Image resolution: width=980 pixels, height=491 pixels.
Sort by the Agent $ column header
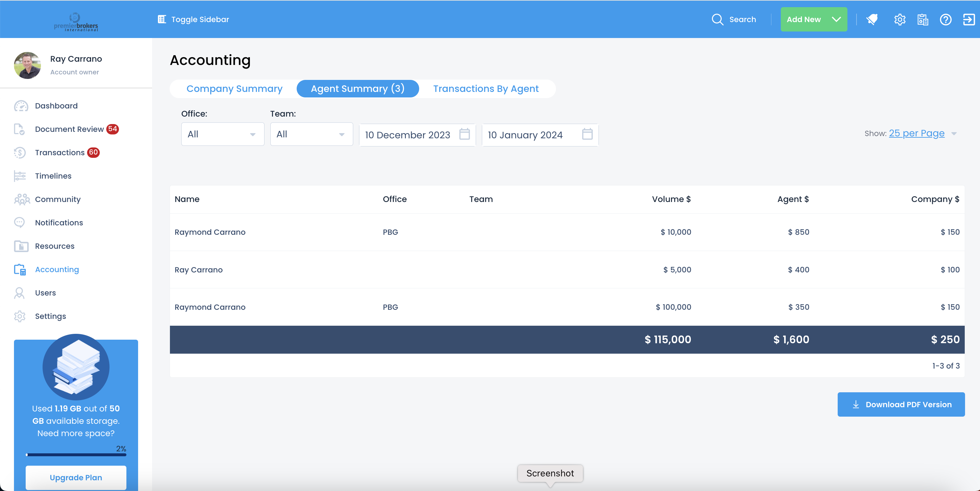point(793,199)
